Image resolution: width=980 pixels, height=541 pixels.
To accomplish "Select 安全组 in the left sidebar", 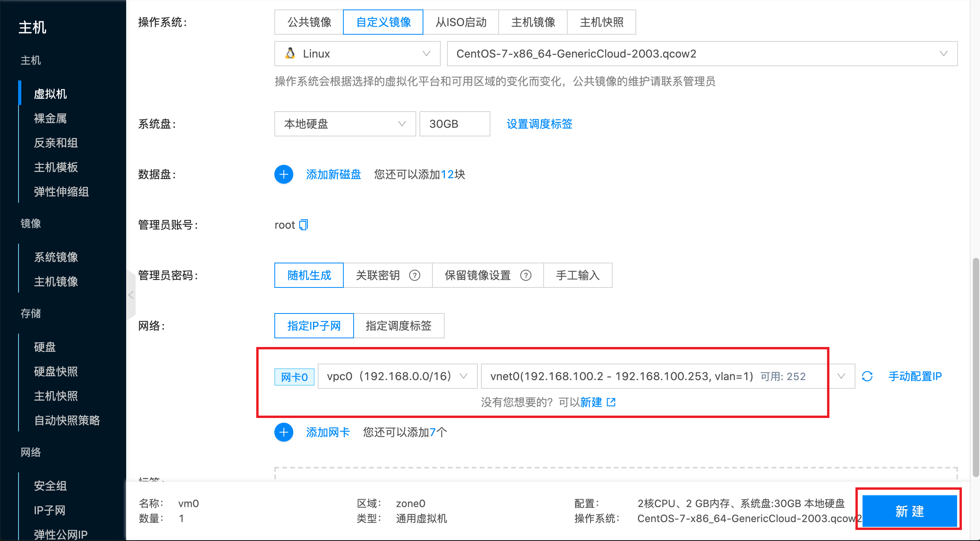I will [x=50, y=485].
